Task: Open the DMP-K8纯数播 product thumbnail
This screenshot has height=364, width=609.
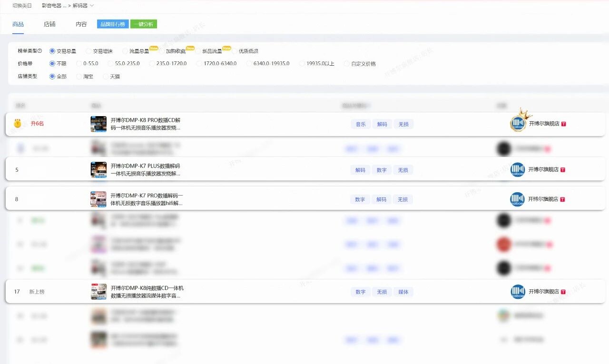Action: (98, 292)
